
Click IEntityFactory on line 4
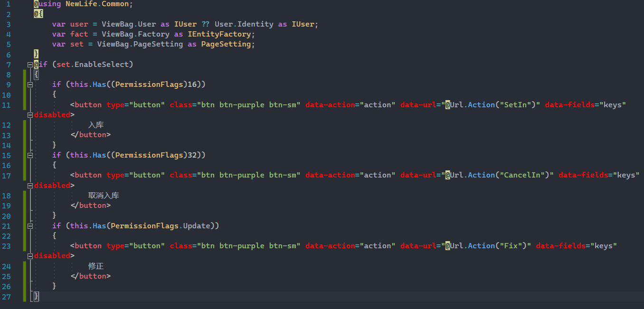click(219, 34)
